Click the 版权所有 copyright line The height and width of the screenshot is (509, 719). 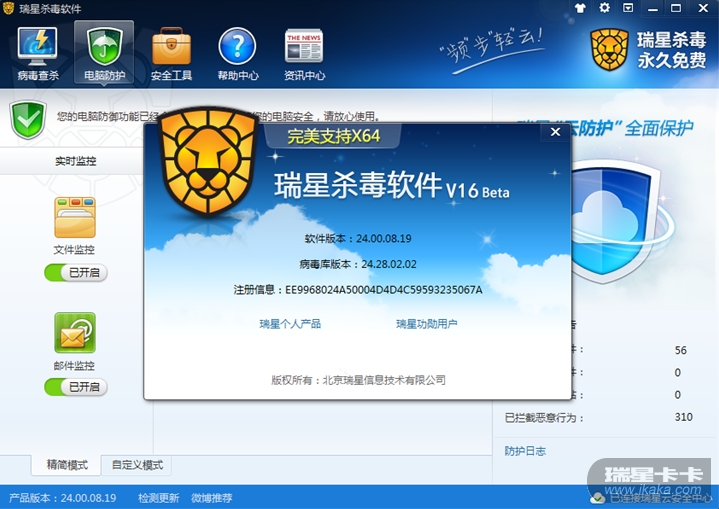tap(358, 380)
